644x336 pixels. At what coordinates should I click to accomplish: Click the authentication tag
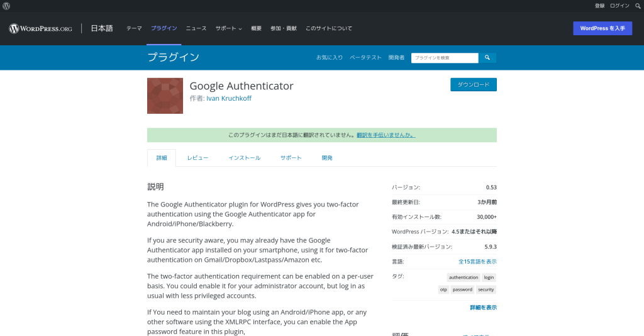[x=464, y=277]
